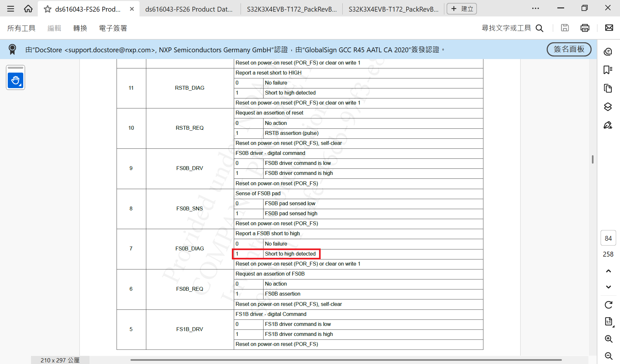Switch to second ds616043-FS26 Product Data tab
This screenshot has width=620, height=364.
pyautogui.click(x=189, y=9)
